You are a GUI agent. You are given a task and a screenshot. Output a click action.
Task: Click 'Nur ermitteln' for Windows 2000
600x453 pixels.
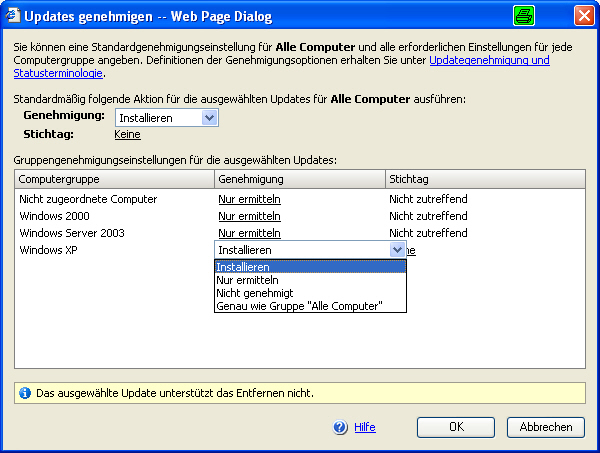(x=249, y=216)
